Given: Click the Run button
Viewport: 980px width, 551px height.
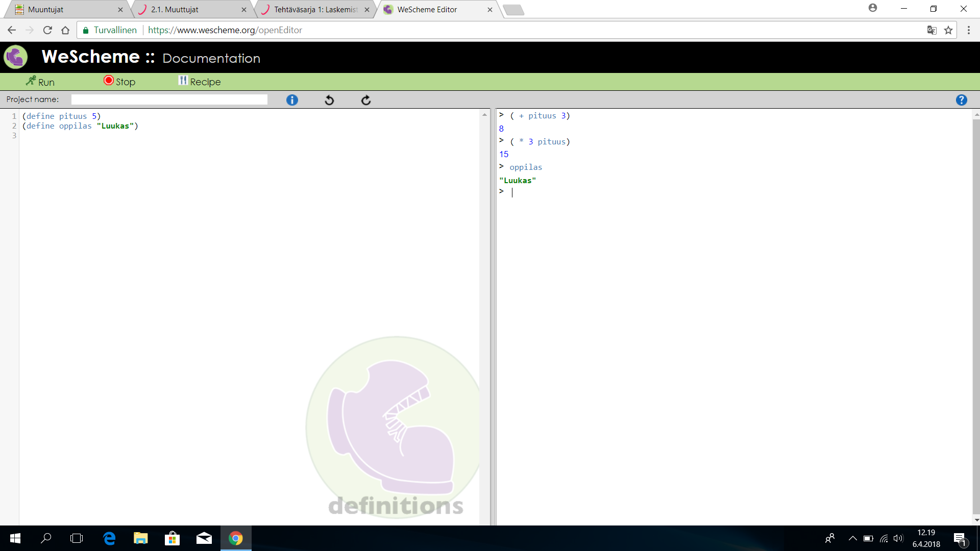Looking at the screenshot, I should pyautogui.click(x=40, y=82).
